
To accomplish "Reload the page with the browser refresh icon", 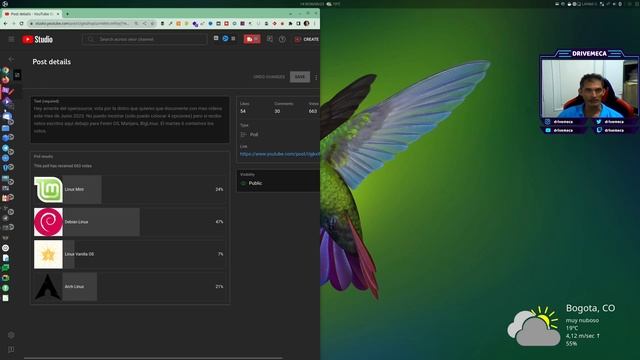I will click(x=22, y=24).
